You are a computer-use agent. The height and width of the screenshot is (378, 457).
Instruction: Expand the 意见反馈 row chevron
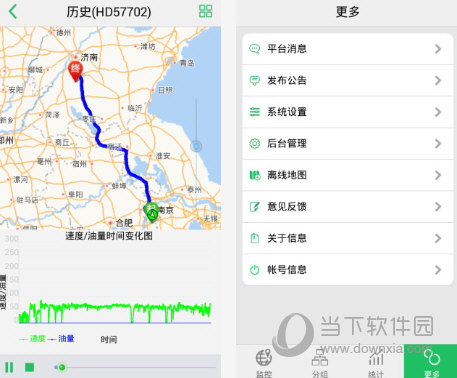pos(438,207)
